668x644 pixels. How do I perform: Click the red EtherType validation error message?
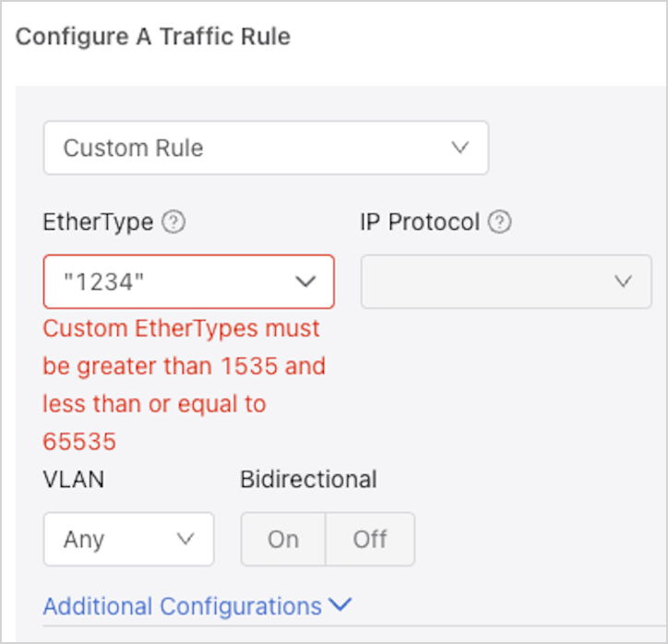coord(185,385)
